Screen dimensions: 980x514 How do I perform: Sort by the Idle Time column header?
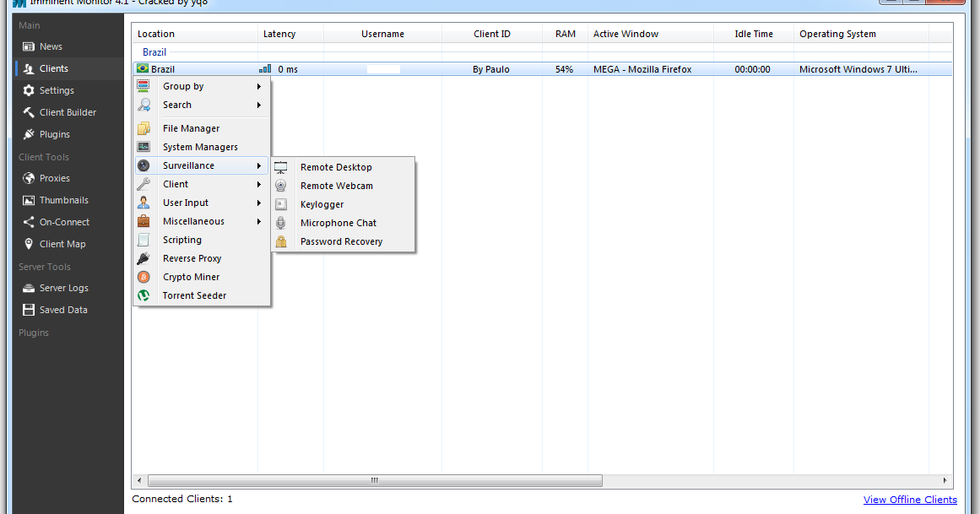[x=754, y=34]
